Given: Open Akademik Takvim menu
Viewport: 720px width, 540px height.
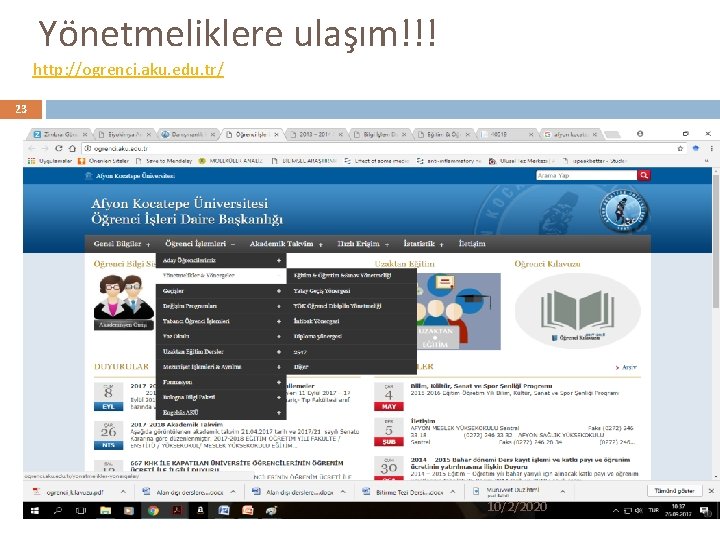Looking at the screenshot, I should pyautogui.click(x=286, y=244).
